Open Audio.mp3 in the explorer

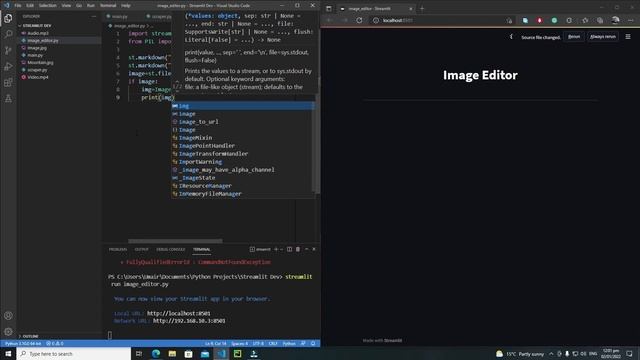coord(38,33)
